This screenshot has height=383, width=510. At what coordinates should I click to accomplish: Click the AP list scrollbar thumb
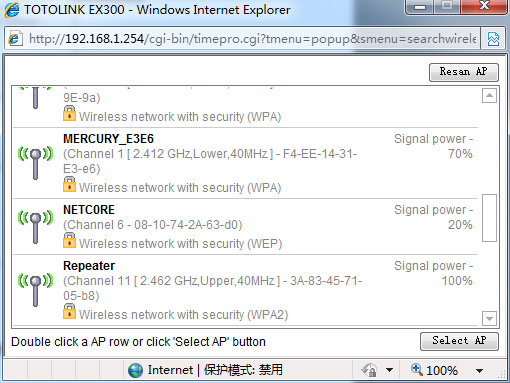pyautogui.click(x=489, y=218)
